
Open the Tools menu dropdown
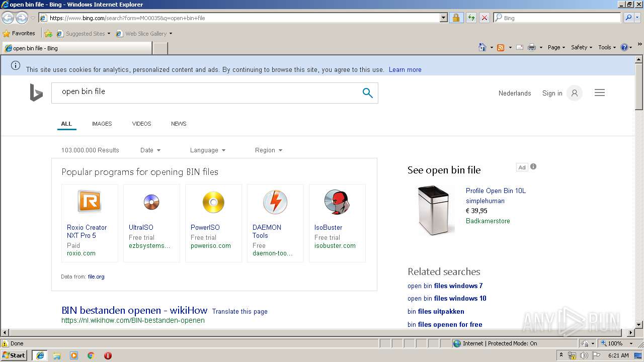pos(607,47)
